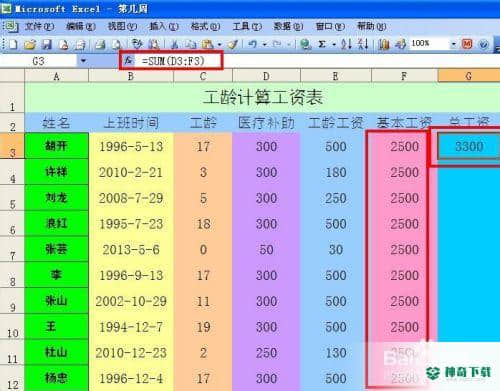Click the Print toolbar icon
Image resolution: width=500 pixels, height=391 pixels.
point(99,44)
